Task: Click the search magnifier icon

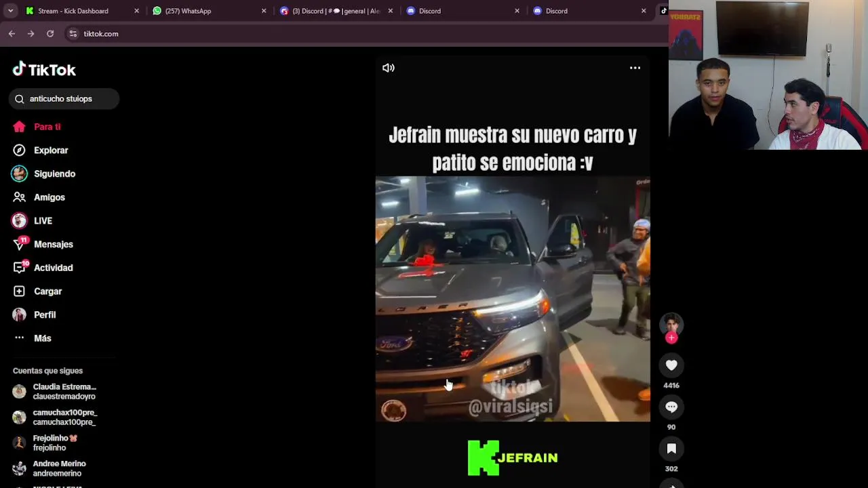Action: pyautogui.click(x=19, y=99)
